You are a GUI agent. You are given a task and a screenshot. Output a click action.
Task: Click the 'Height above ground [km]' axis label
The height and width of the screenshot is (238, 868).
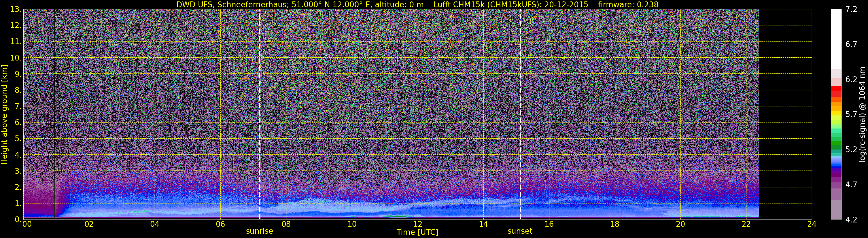[4, 114]
